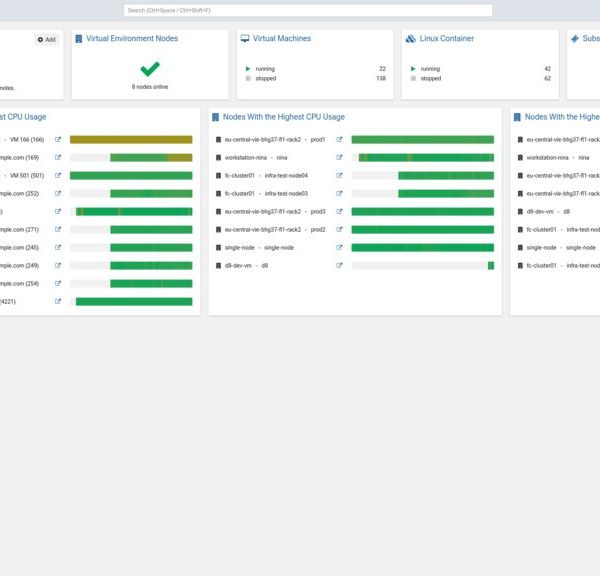
Task: Open external link for node prod3
Action: (339, 211)
